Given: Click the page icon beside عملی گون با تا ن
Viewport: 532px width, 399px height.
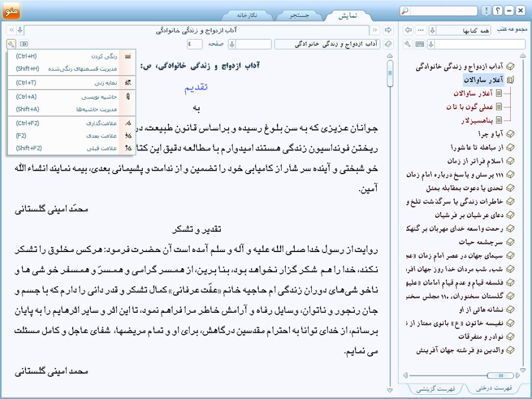Looking at the screenshot, I should pos(499,106).
